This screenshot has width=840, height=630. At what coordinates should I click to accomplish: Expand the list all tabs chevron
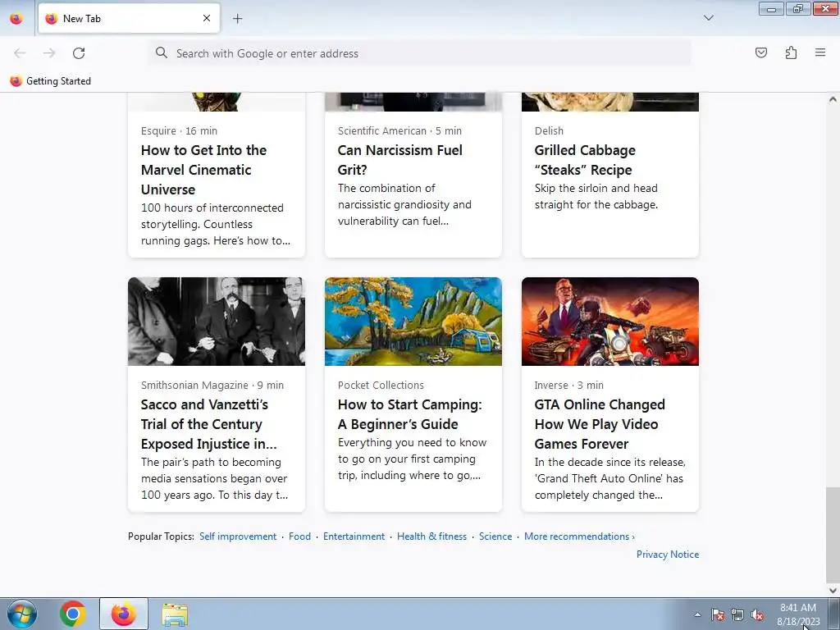click(x=708, y=18)
